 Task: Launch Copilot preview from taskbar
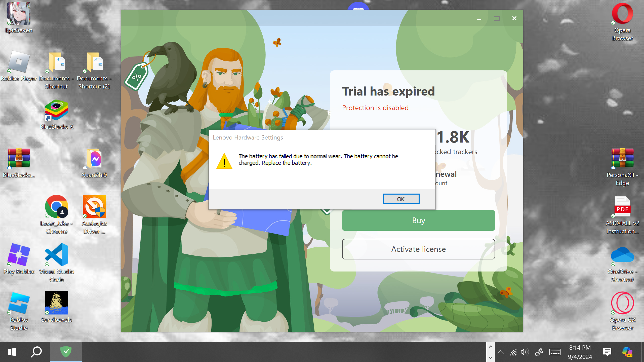(x=627, y=352)
